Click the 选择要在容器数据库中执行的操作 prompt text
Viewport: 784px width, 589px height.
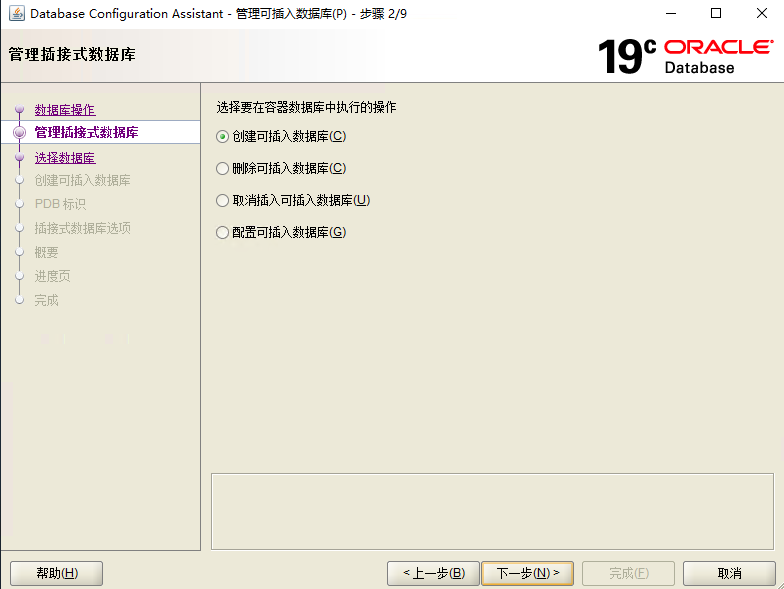pos(306,108)
